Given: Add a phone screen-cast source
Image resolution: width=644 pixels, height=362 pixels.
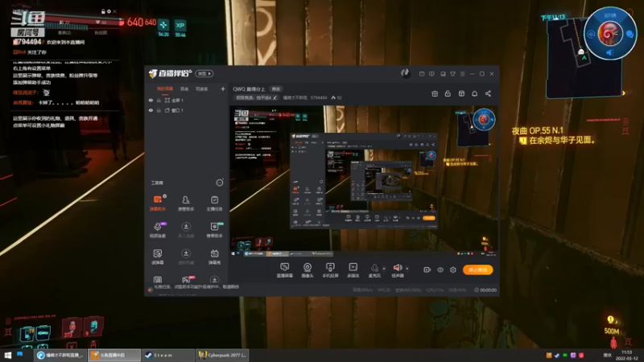Looking at the screenshot, I should (330, 270).
